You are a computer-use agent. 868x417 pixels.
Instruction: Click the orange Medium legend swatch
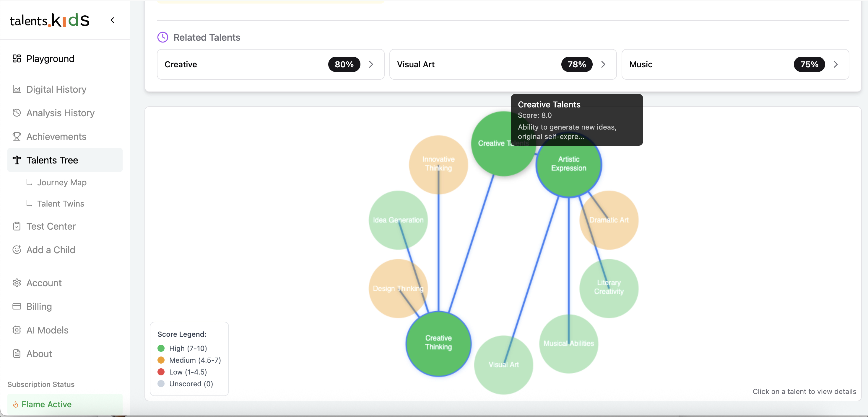pos(161,360)
